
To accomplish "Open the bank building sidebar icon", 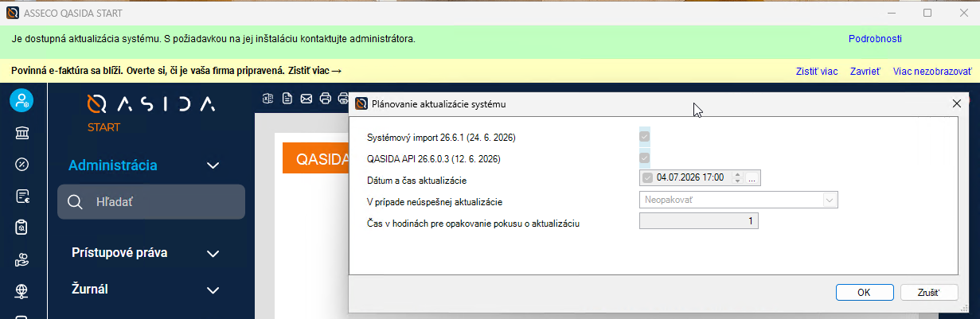I will pos(22,132).
